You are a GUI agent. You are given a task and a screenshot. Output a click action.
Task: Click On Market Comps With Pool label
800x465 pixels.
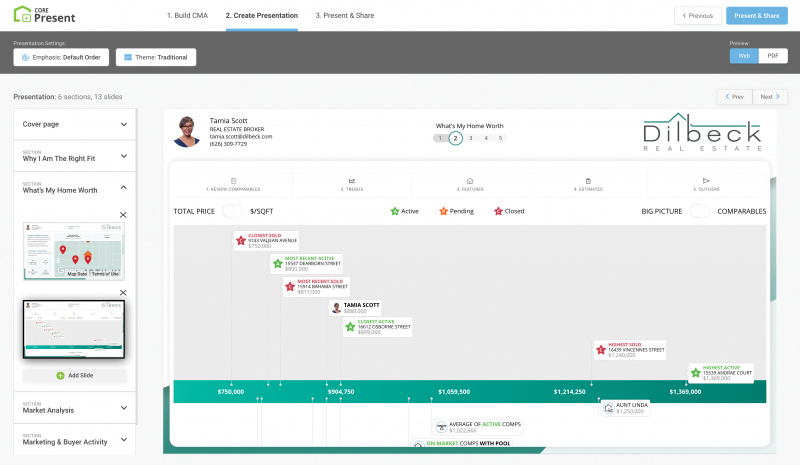point(468,443)
